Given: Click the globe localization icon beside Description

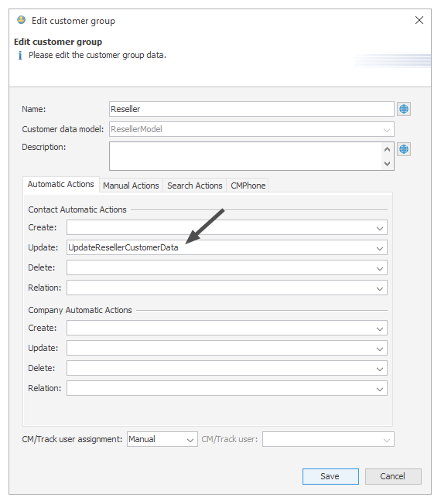Looking at the screenshot, I should [404, 149].
